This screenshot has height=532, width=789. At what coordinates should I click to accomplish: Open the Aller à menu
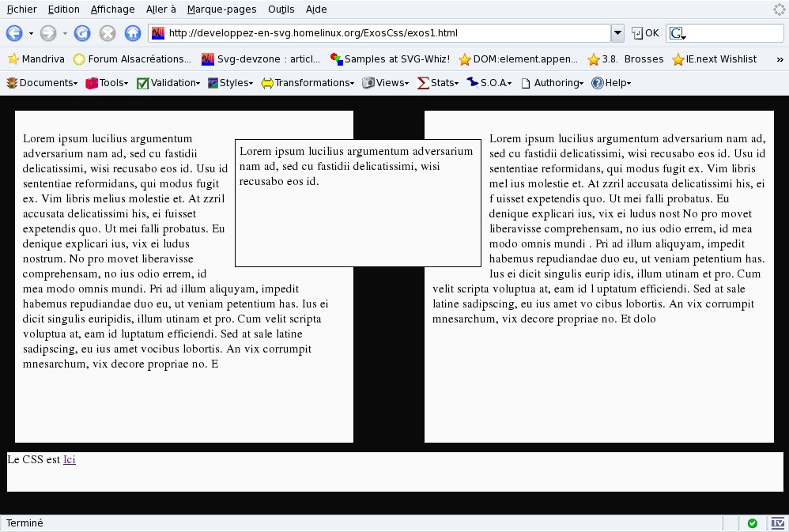coord(161,9)
